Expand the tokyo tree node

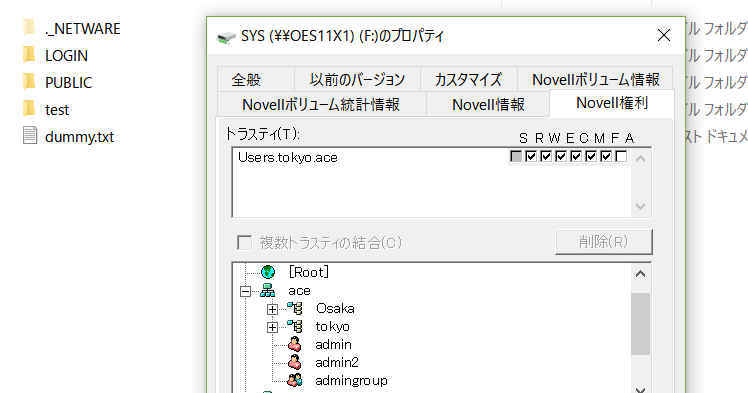click(272, 327)
